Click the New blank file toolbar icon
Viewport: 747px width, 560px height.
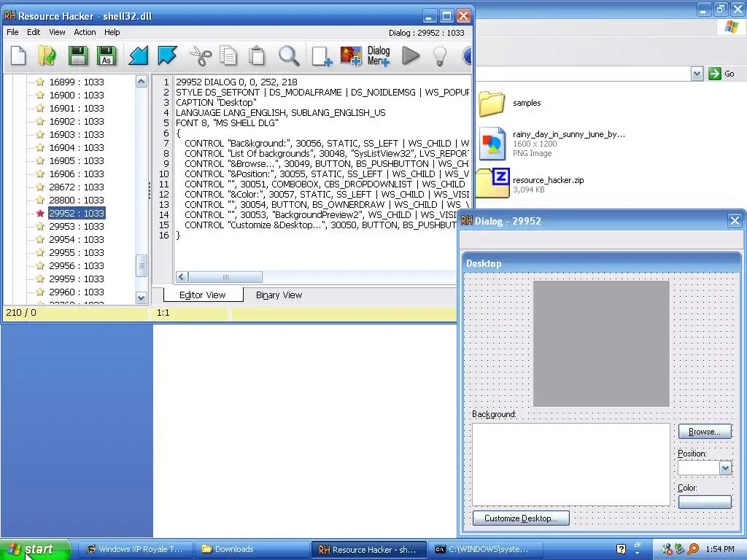(x=18, y=55)
